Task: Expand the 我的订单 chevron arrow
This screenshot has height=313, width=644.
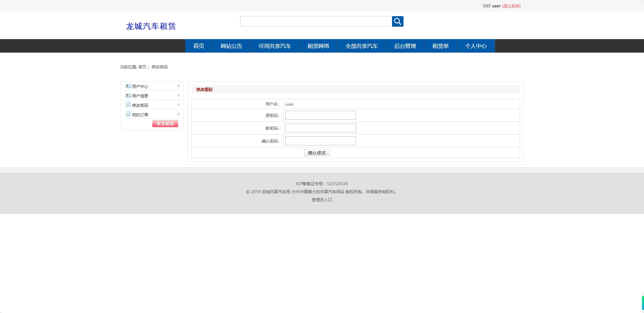Action: point(178,114)
